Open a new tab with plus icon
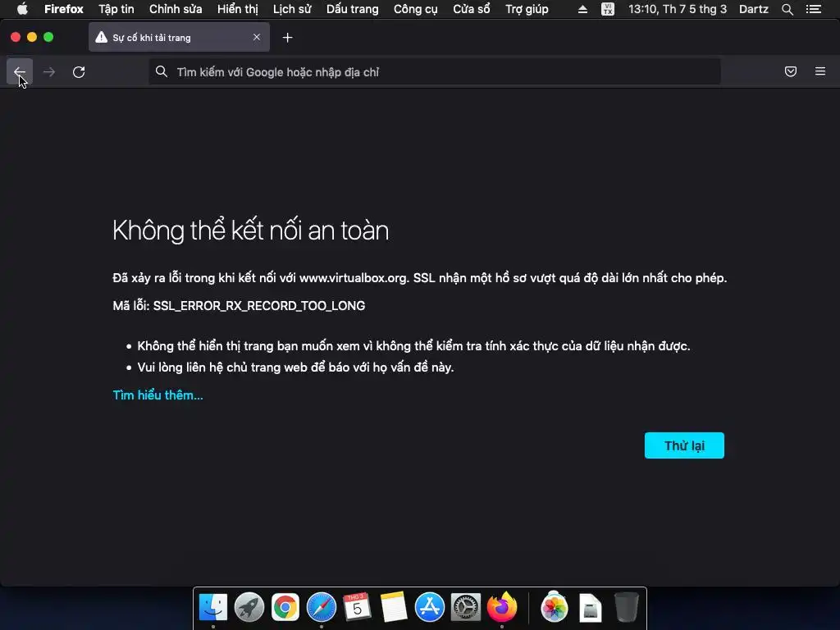 click(x=288, y=38)
